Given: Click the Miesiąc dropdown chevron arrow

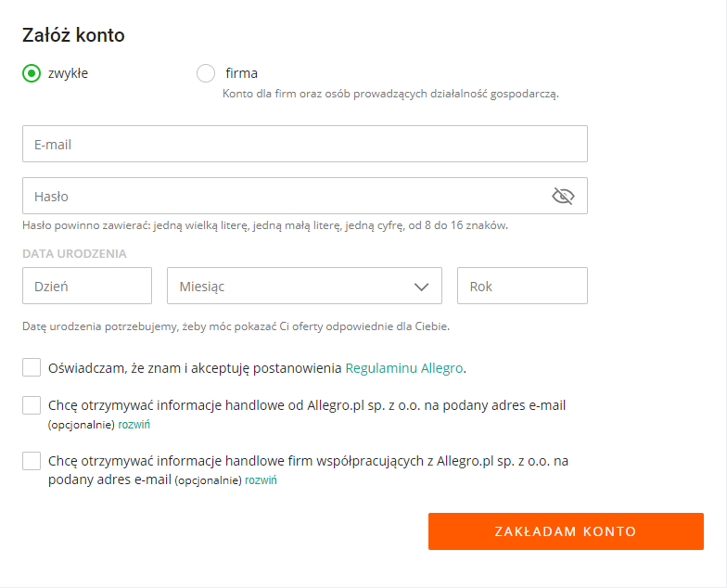Looking at the screenshot, I should [422, 287].
